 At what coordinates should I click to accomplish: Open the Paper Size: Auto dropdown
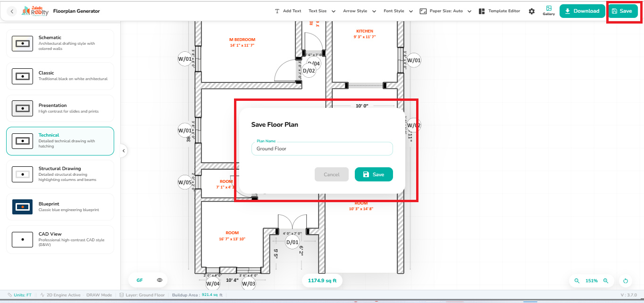click(x=446, y=11)
